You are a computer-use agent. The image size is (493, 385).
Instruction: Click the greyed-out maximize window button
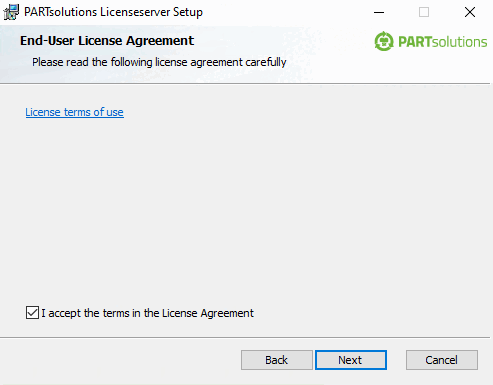tap(424, 12)
